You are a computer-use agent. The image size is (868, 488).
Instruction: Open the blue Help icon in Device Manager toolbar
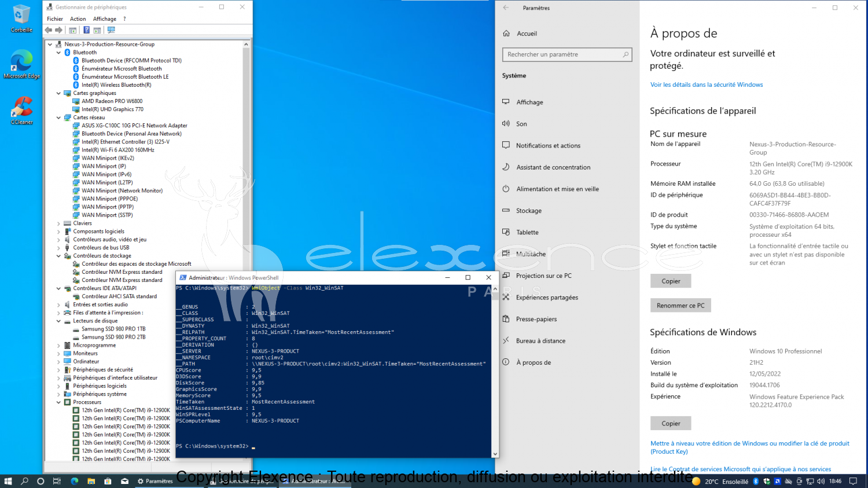tap(86, 30)
